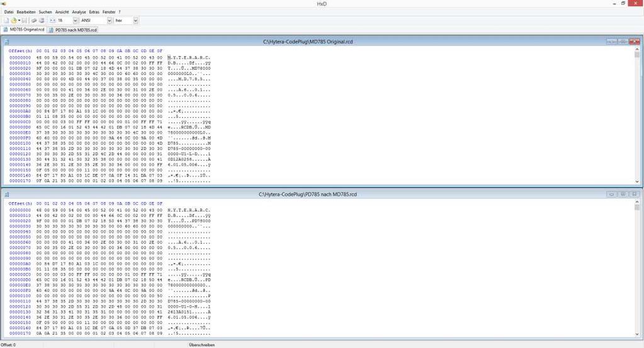
Task: Open the Fenster menu
Action: pos(110,12)
